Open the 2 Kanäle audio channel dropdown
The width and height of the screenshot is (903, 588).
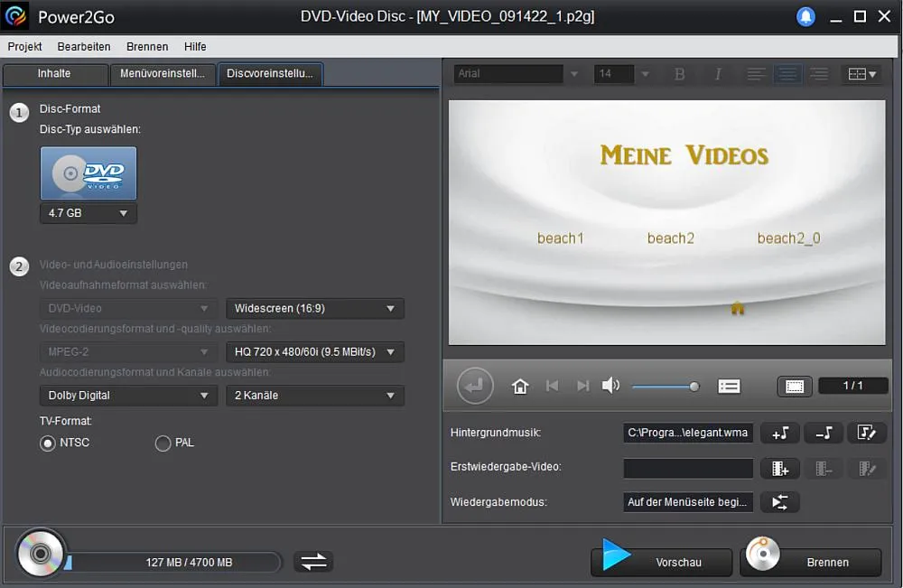(x=314, y=396)
